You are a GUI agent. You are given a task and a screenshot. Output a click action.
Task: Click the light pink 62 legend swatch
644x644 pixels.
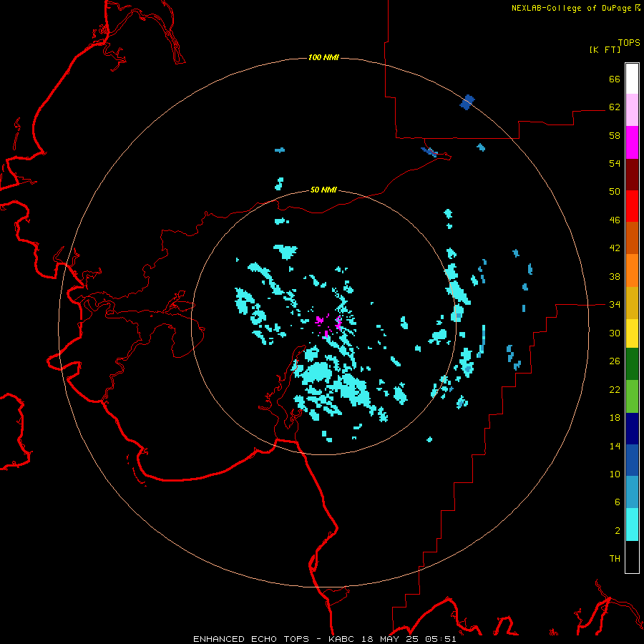click(632, 110)
